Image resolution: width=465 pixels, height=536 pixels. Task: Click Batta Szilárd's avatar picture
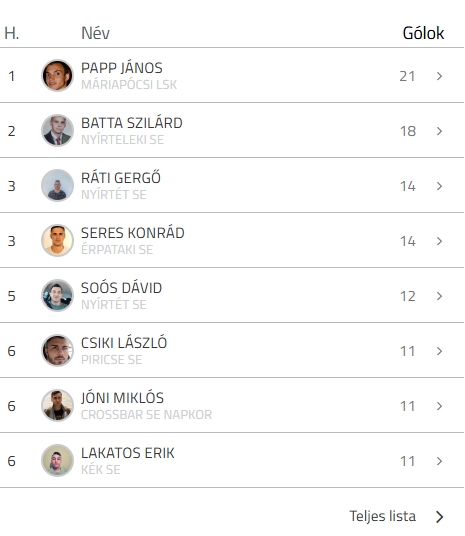(x=57, y=131)
